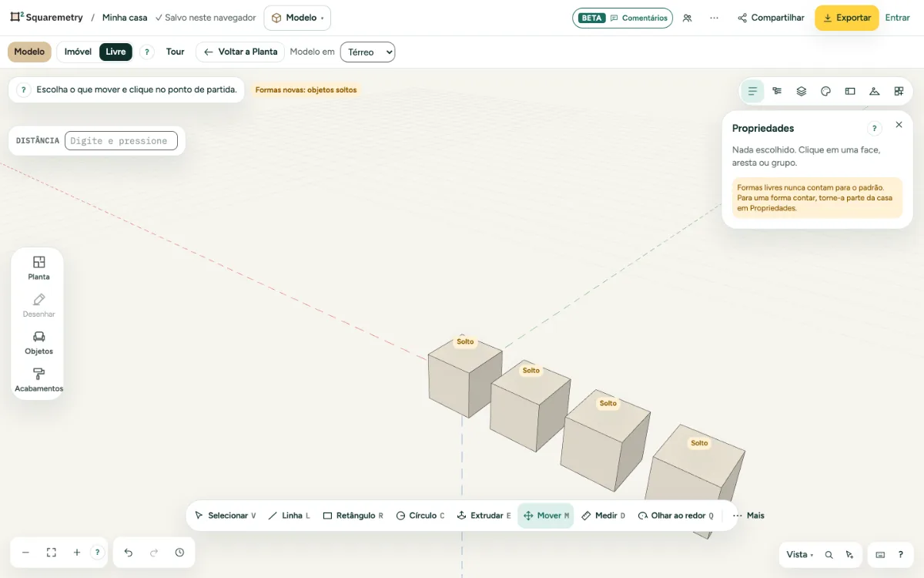Screen dimensions: 924x578
Task: Switch mode toggle to Livre
Action: (x=115, y=52)
